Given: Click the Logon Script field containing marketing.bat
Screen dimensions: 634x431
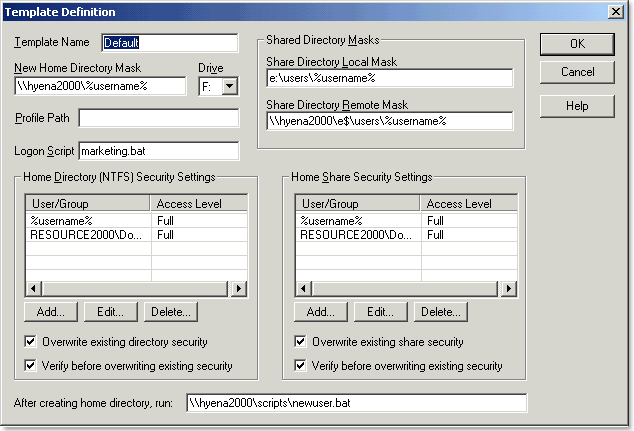Looking at the screenshot, I should click(x=158, y=151).
